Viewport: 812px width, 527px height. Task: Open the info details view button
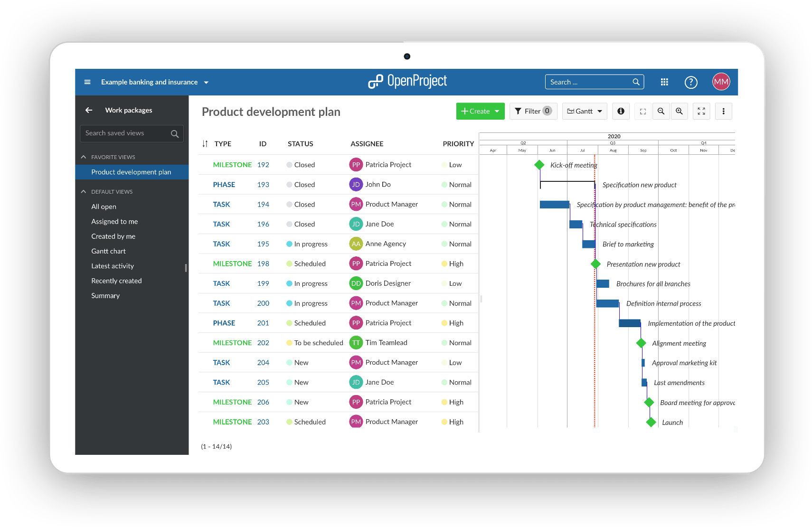coord(621,111)
